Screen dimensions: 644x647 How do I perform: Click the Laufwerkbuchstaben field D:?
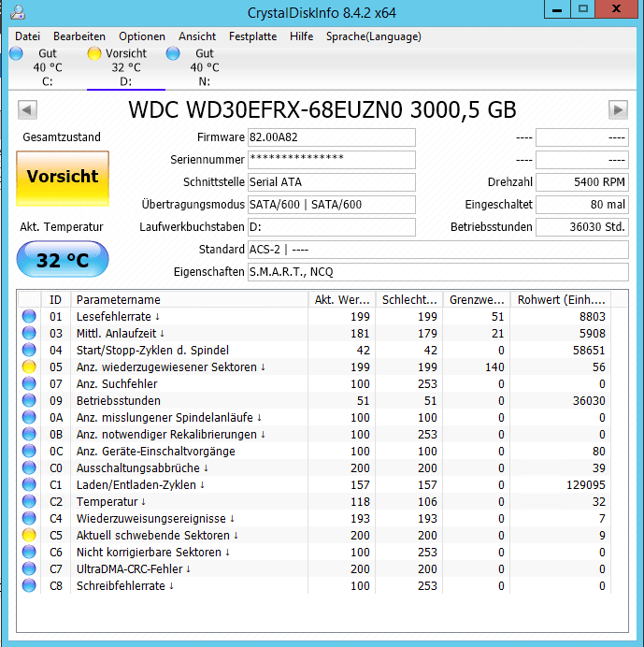(331, 227)
